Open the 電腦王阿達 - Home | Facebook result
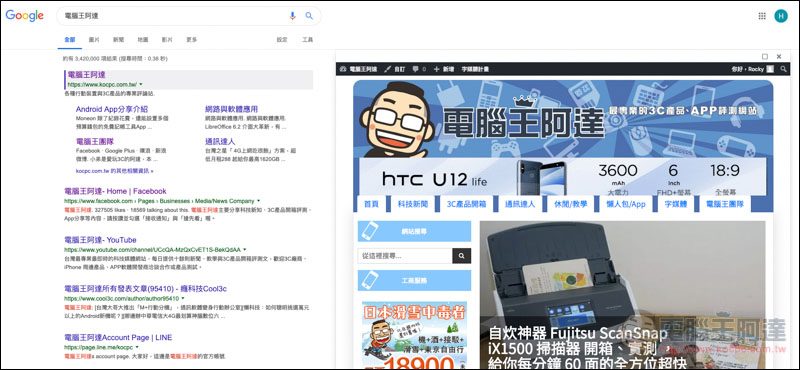Screen dimensions: 800x370 coord(115,191)
